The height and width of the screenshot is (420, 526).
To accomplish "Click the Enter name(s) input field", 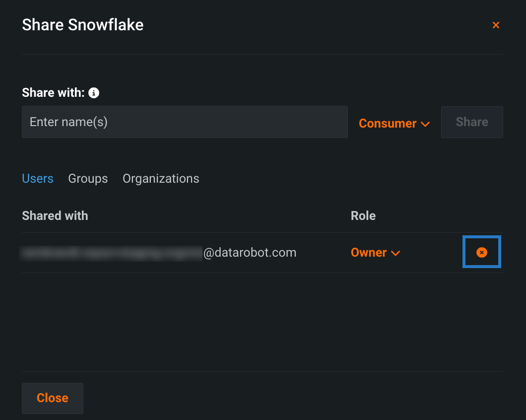I will pos(185,122).
